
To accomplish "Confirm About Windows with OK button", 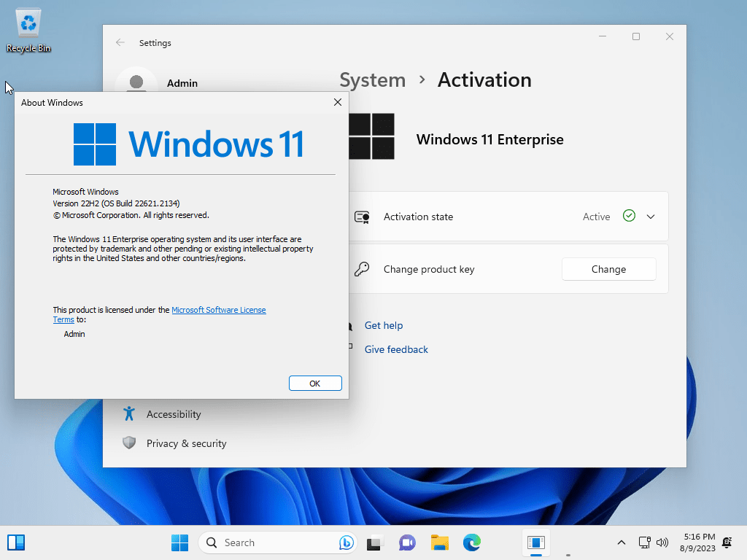I will click(x=315, y=384).
